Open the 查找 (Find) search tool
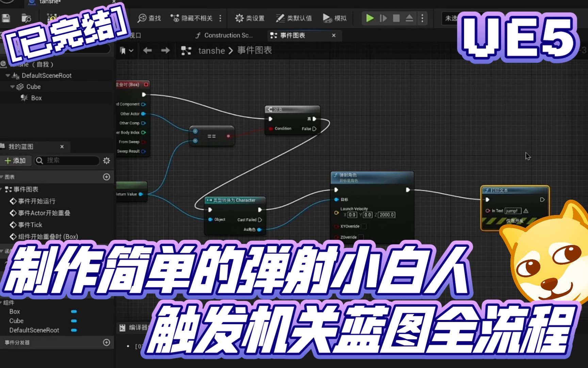The width and height of the screenshot is (588, 368). point(150,18)
